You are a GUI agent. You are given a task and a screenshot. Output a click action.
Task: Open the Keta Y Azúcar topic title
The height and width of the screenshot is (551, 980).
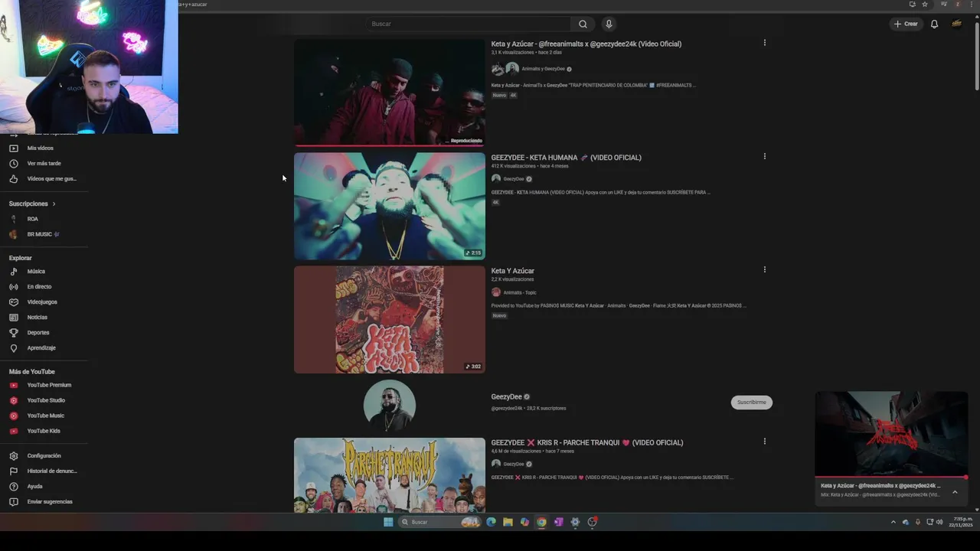pyautogui.click(x=512, y=271)
